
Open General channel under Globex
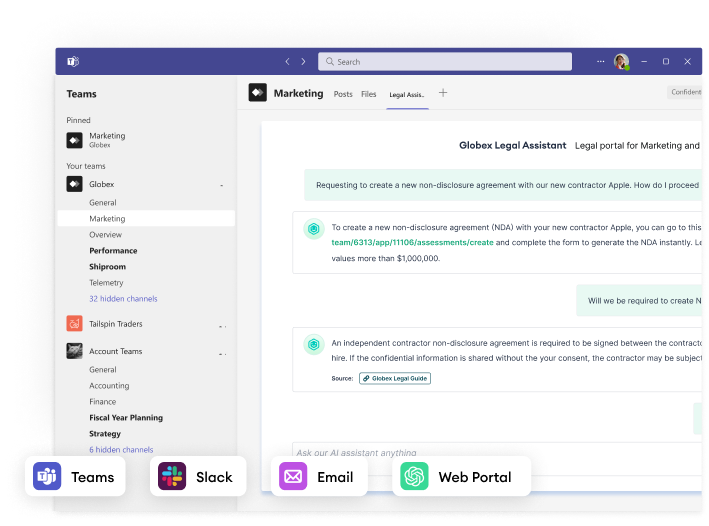click(x=103, y=203)
